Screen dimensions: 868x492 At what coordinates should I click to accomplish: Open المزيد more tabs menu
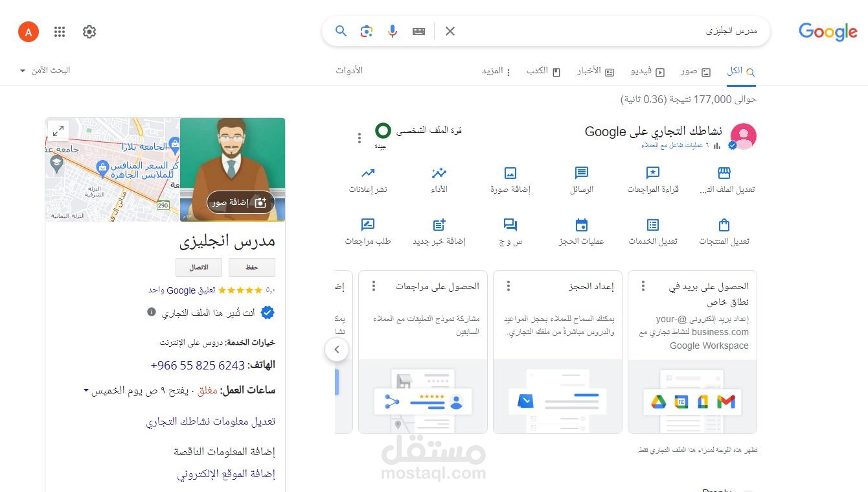click(x=496, y=71)
